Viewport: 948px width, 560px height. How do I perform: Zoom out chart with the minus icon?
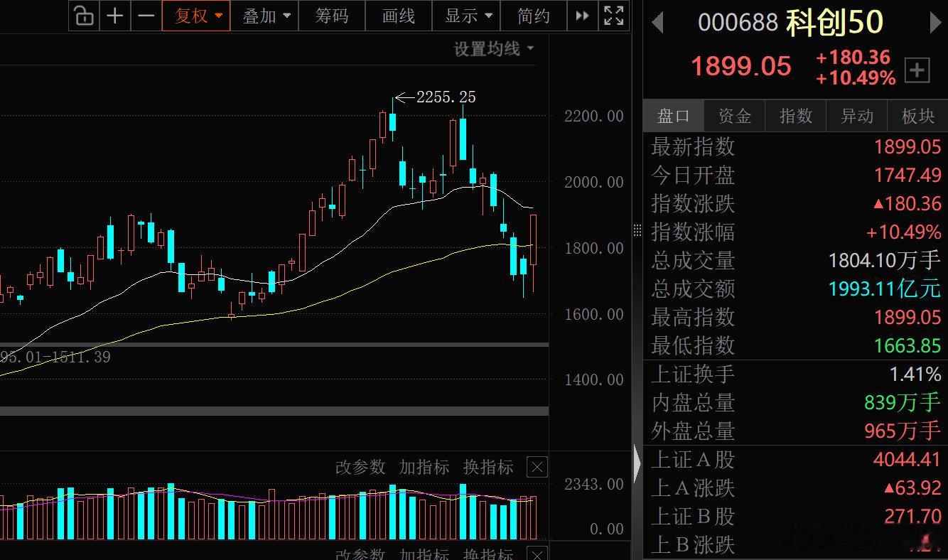coord(145,16)
